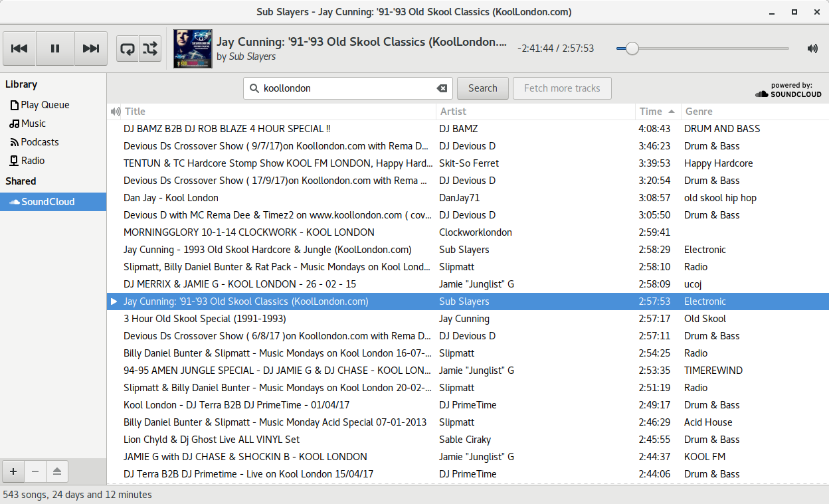This screenshot has width=829, height=504.
Task: Toggle shuffle playback mode
Action: [150, 48]
